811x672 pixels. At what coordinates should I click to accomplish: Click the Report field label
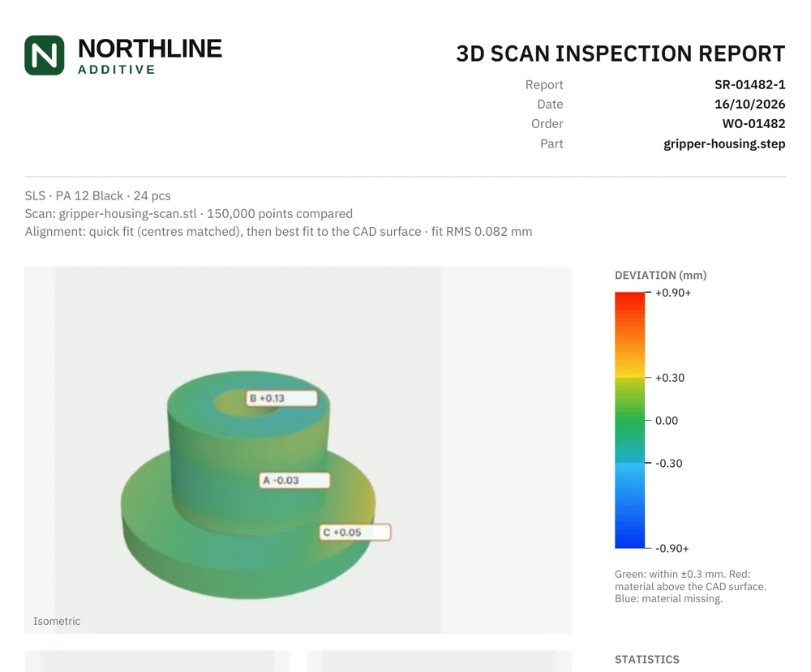(544, 85)
